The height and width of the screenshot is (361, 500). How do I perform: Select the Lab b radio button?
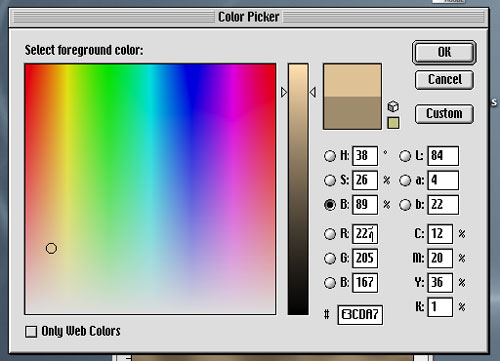coord(405,205)
